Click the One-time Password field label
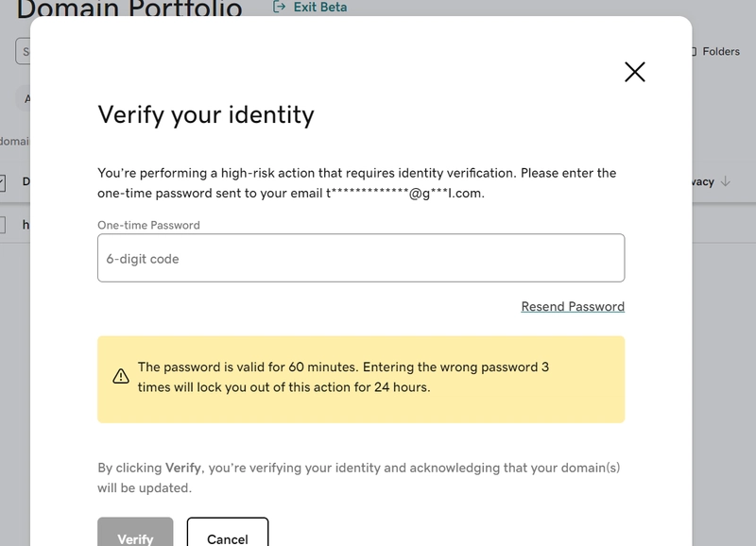Viewport: 756px width, 546px height. [x=148, y=226]
